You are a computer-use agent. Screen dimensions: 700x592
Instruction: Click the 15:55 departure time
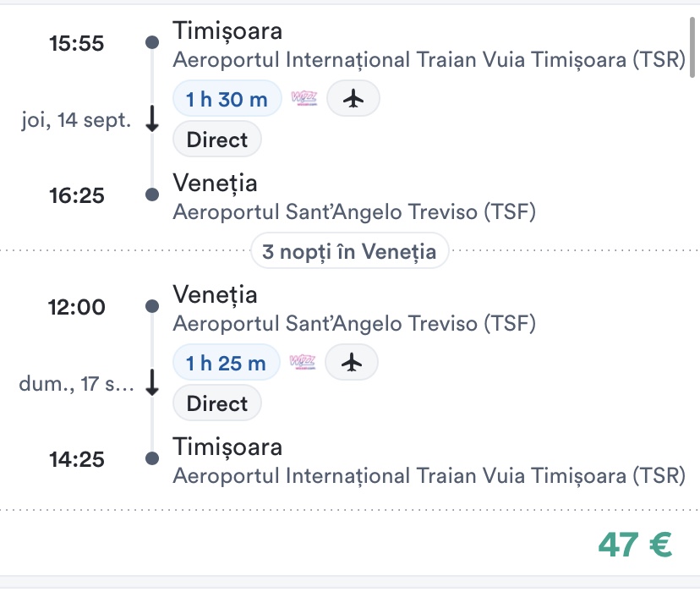tap(77, 43)
